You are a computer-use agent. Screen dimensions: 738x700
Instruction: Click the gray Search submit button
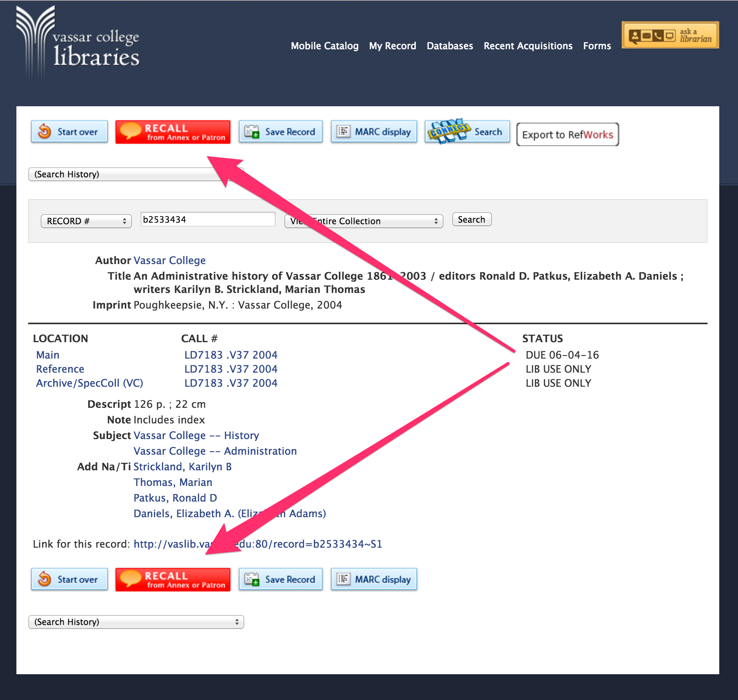point(472,220)
